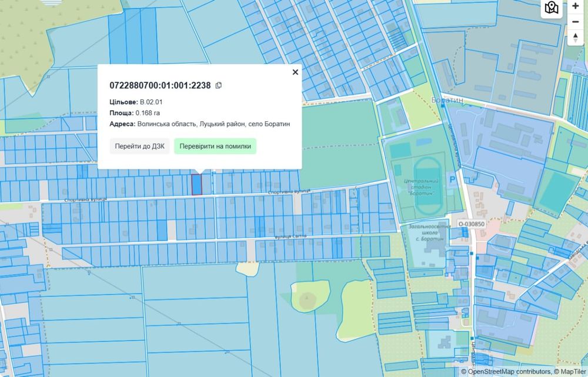Click the left 'Спортивна вулиця' street label

pos(85,199)
